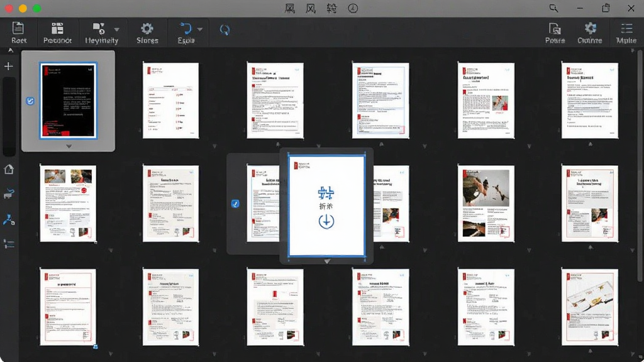This screenshot has width=644, height=362.
Task: Click the Equia undo arrow icon
Action: click(x=186, y=28)
